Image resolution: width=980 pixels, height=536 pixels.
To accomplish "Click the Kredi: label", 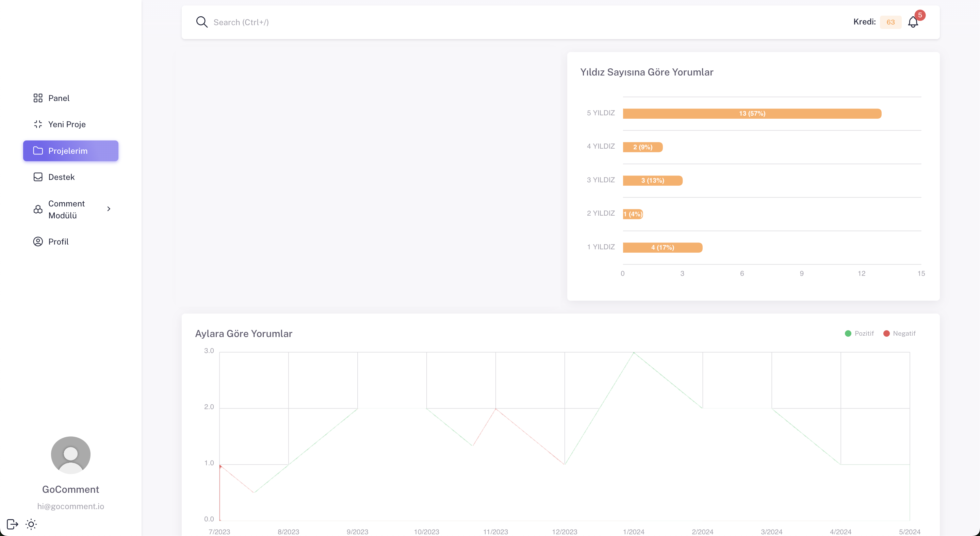I will (864, 22).
